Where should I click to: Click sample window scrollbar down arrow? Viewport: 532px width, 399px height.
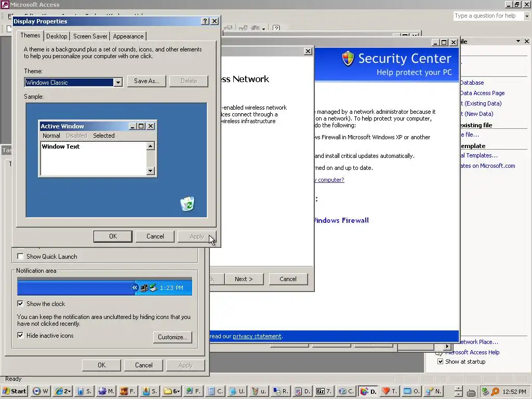(150, 170)
